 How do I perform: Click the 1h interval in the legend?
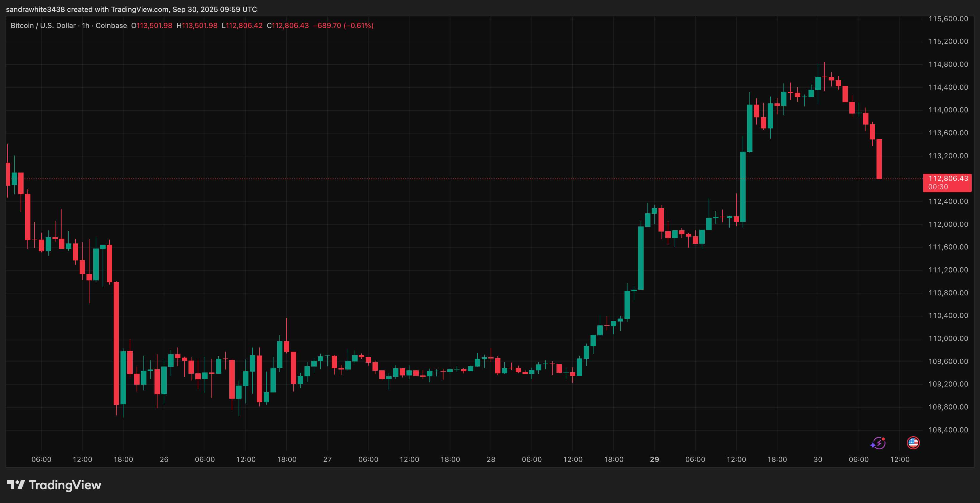[x=86, y=25]
